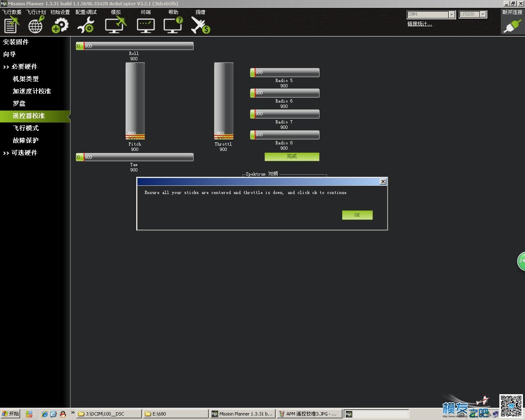525x420 pixels.
Task: Close the stick-center prompt dialog
Action: 383,182
